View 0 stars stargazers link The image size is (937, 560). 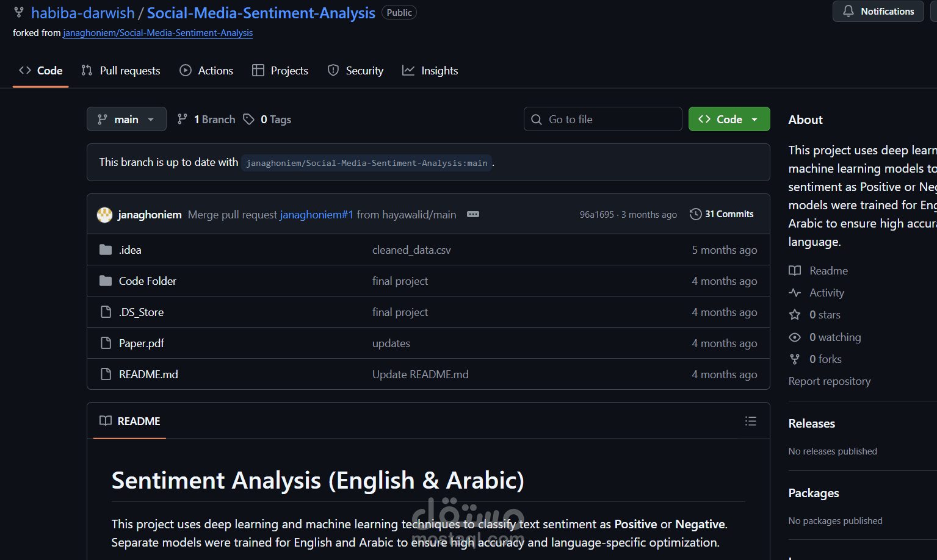tap(815, 315)
